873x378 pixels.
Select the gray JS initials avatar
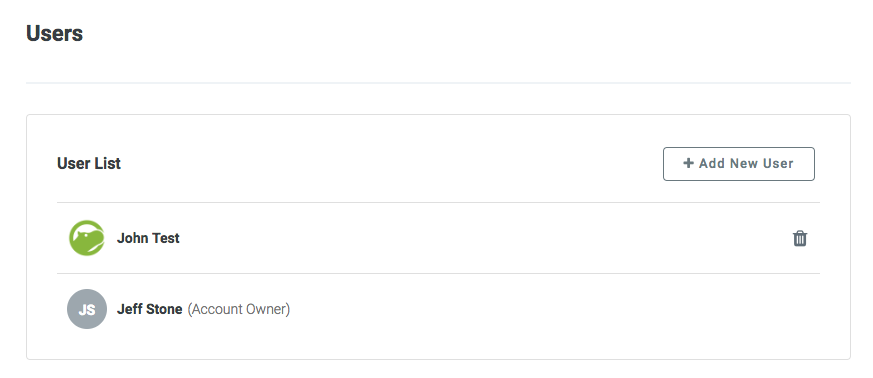[x=87, y=309]
